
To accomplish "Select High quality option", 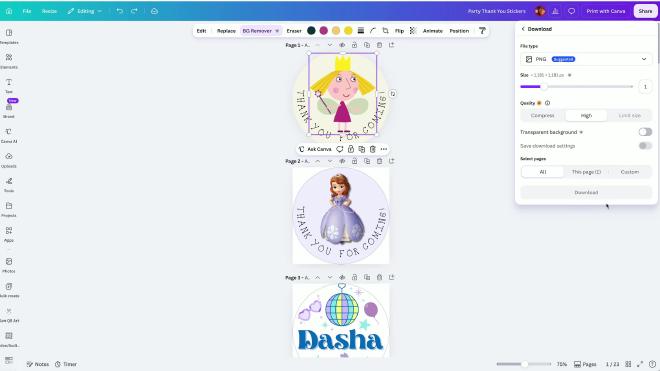I will click(586, 115).
